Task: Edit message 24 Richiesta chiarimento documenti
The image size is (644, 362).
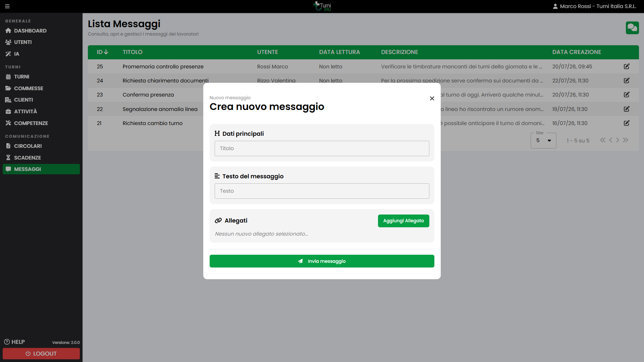Action: pyautogui.click(x=627, y=80)
